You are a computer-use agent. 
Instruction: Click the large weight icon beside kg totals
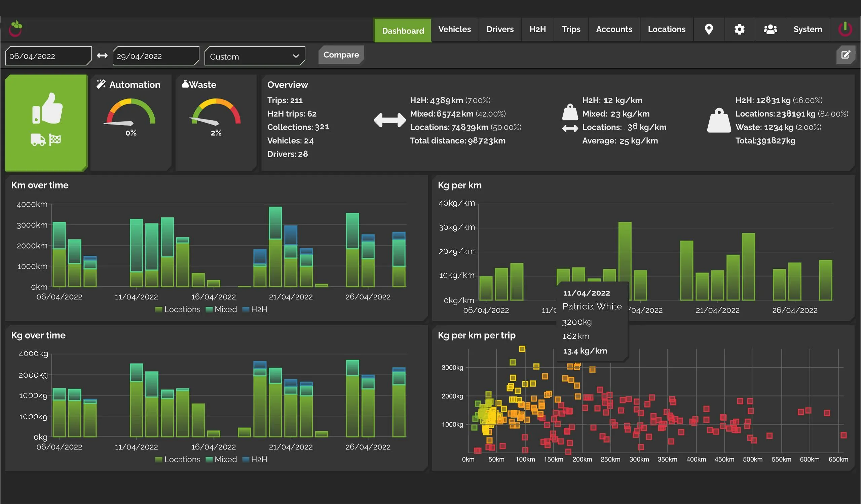point(719,120)
